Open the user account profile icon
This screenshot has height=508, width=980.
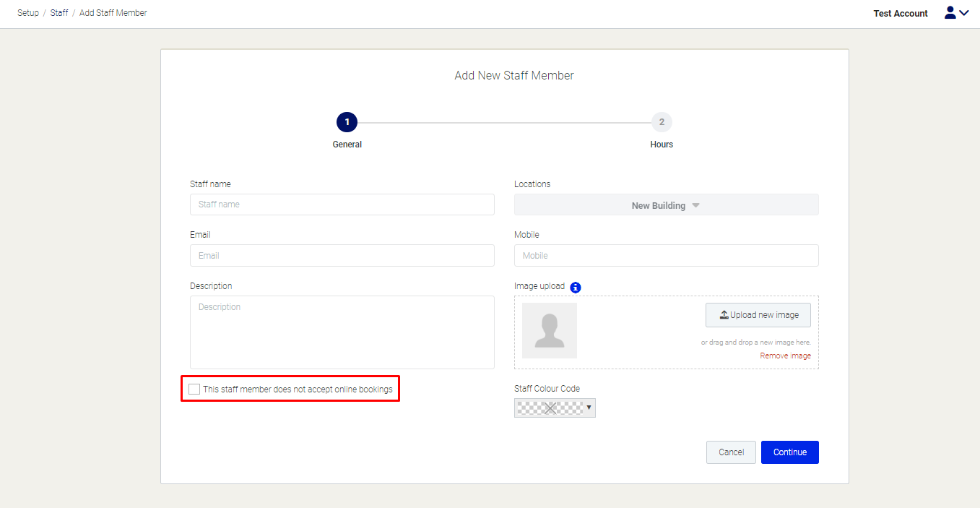[x=950, y=13]
